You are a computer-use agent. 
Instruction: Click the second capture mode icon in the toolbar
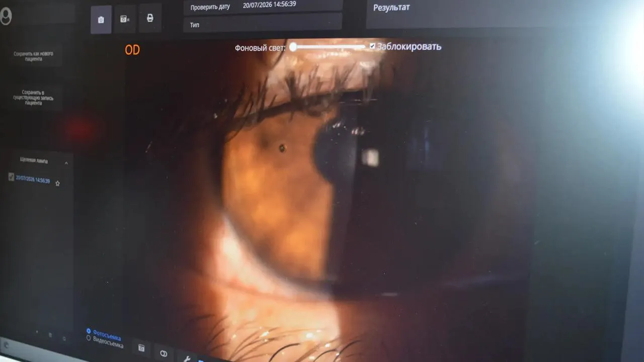125,19
